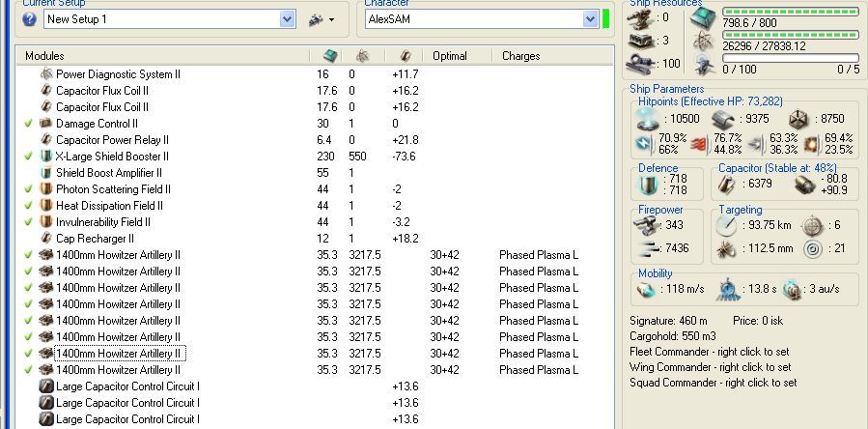
Task: Click Fleet Commander - right click to set
Action: (710, 352)
